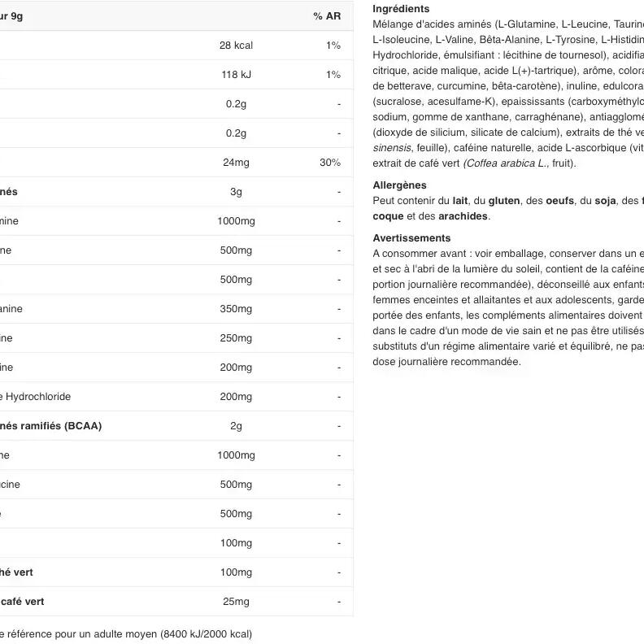Click the Avertissements heading

(x=411, y=238)
